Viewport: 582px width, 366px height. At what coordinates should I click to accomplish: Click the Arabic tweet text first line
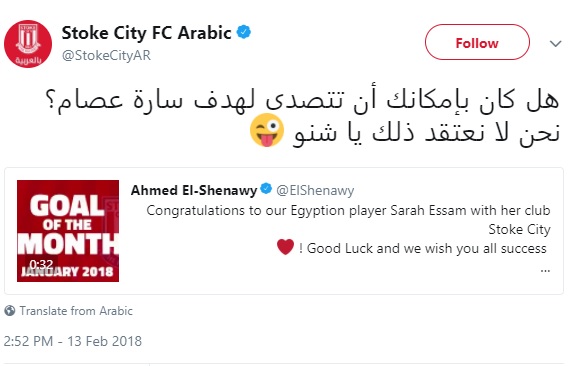(x=302, y=100)
